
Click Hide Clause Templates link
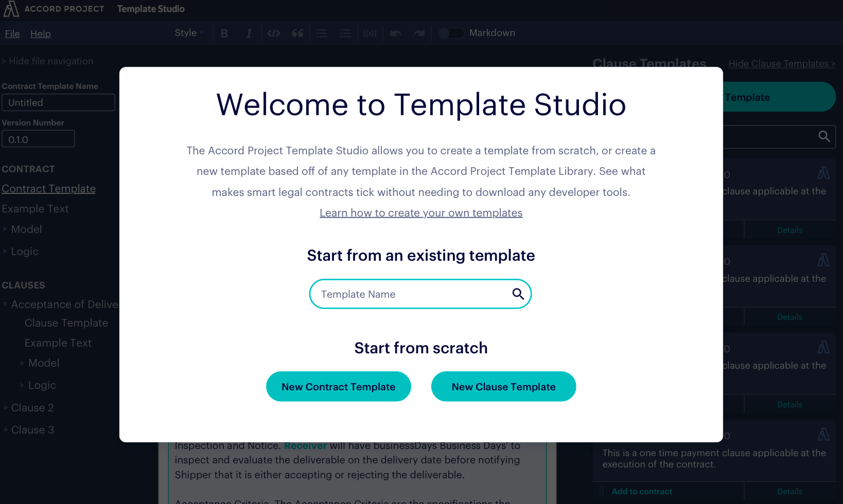(782, 64)
